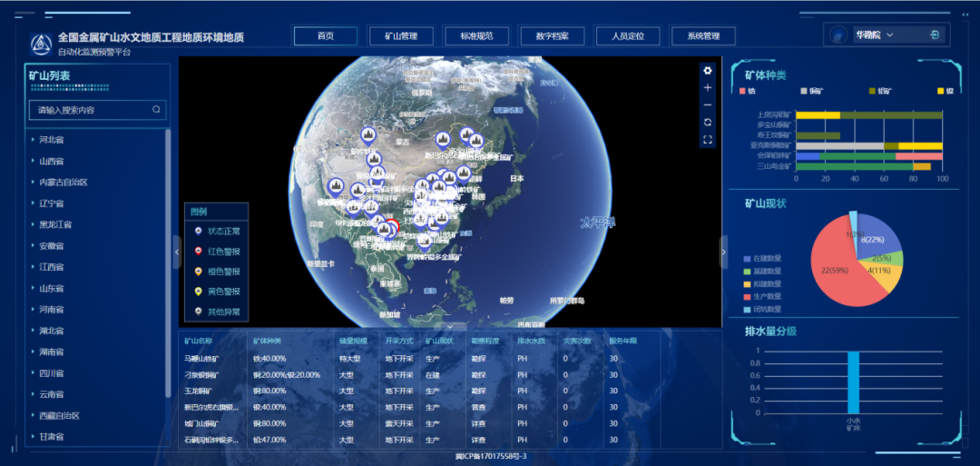Select 西藏自治区 in the mine list
This screenshot has width=980, height=466.
pos(59,415)
